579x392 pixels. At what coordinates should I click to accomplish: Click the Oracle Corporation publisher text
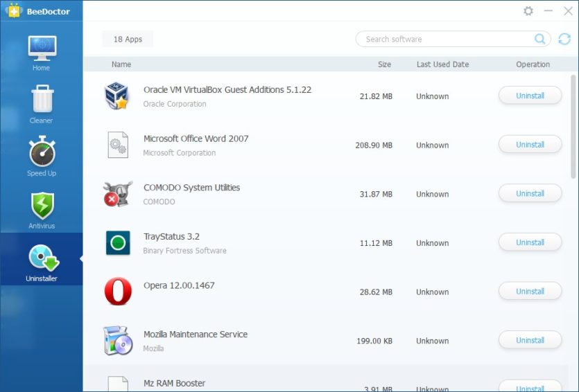(175, 104)
